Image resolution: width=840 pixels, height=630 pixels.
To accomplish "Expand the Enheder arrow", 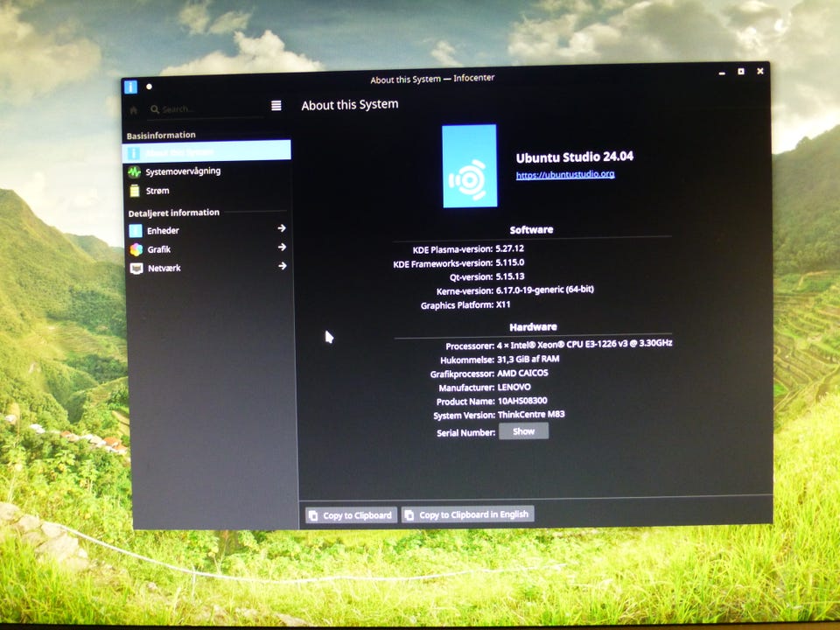I will point(282,228).
